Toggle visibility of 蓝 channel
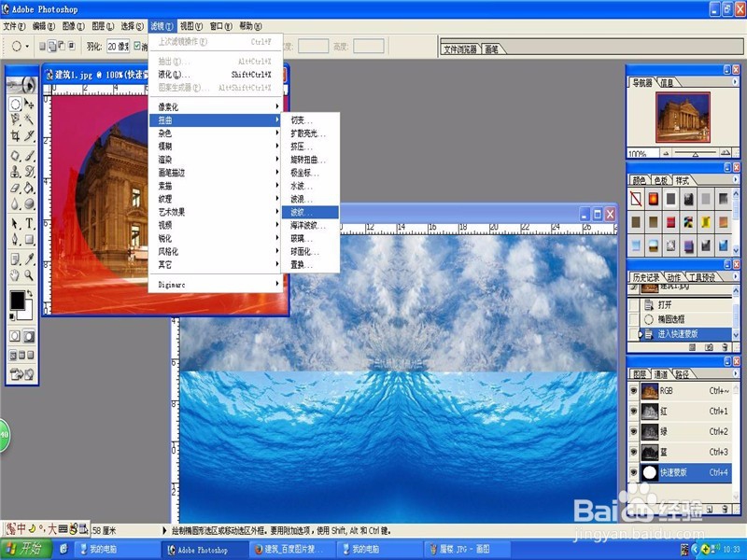The height and width of the screenshot is (560, 747). (633, 452)
